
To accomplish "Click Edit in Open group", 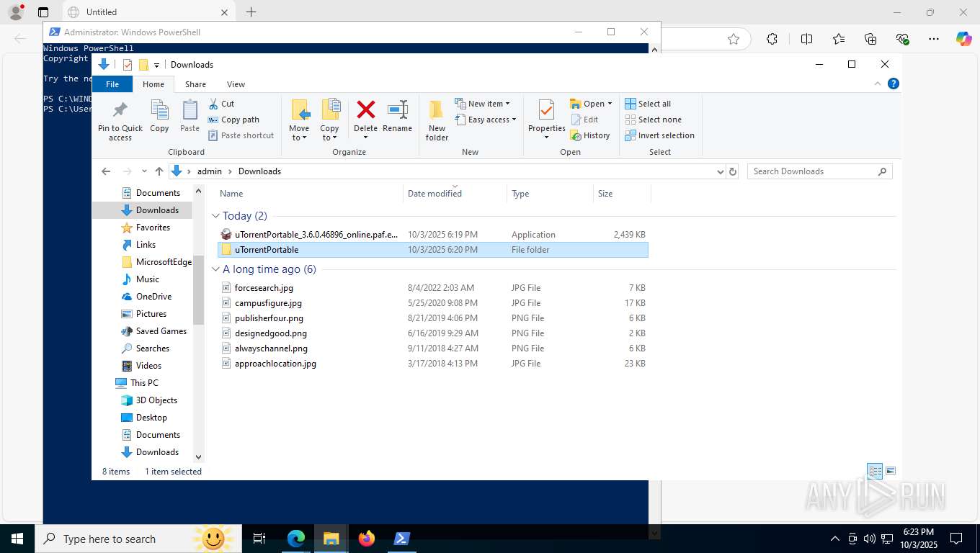I will tap(584, 120).
